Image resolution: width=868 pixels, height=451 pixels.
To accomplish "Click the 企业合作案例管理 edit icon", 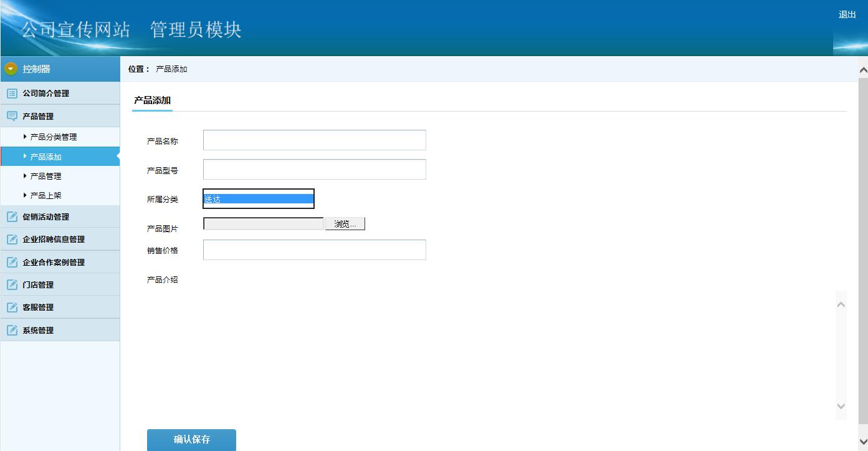I will point(12,262).
